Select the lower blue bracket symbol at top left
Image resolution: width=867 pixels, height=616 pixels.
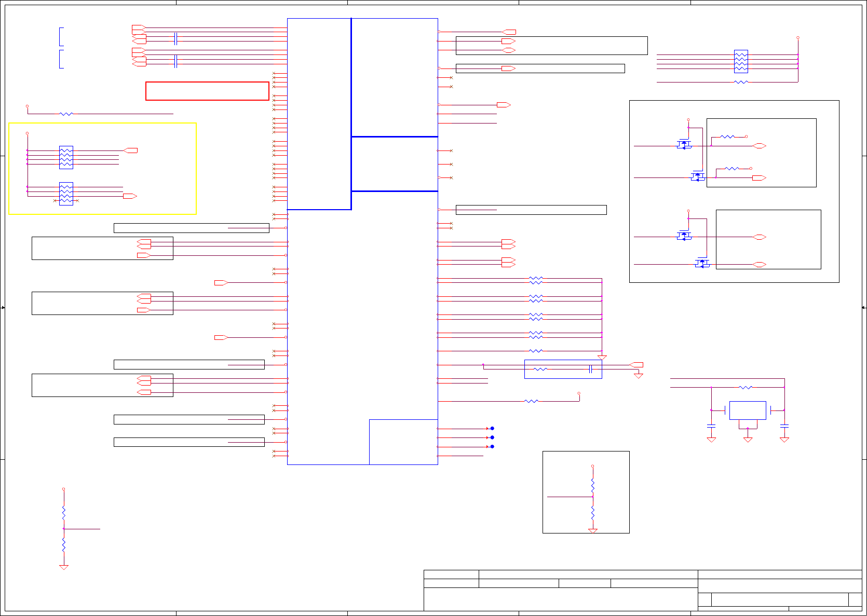pos(61,59)
